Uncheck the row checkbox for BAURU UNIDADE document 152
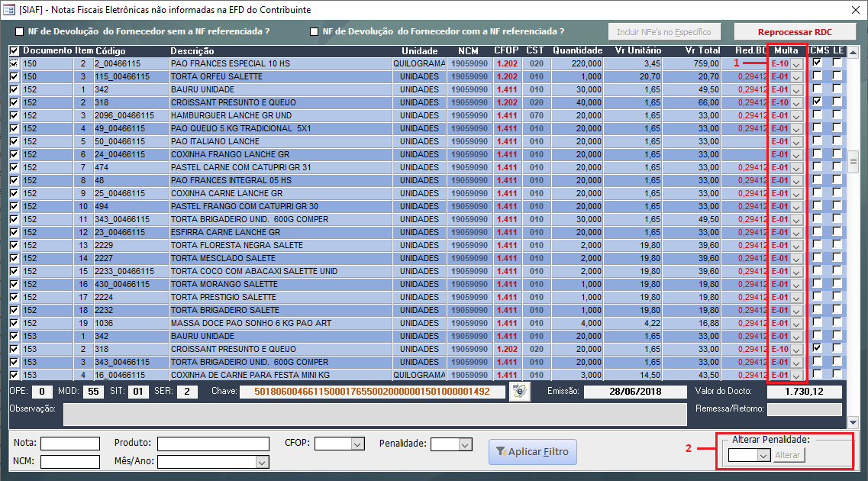This screenshot has width=868, height=481. [14, 89]
